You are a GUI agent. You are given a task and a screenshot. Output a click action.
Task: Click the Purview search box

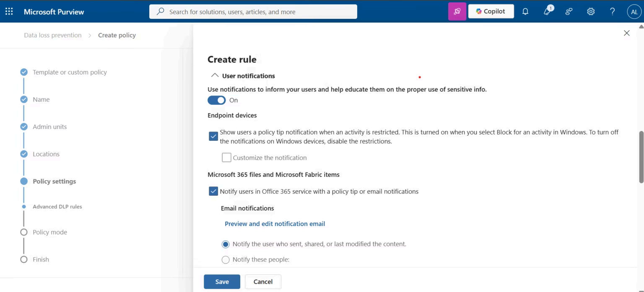(x=253, y=12)
